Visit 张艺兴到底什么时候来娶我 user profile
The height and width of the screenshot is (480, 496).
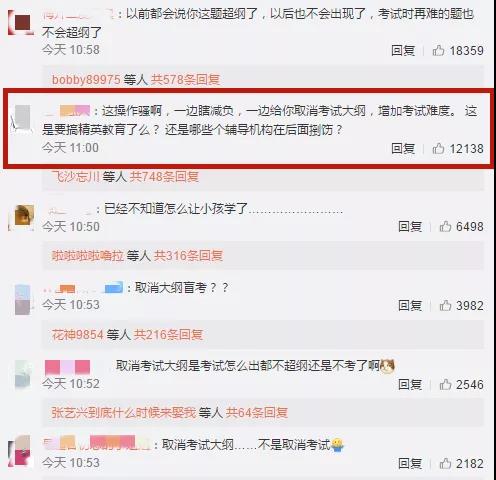tap(124, 413)
